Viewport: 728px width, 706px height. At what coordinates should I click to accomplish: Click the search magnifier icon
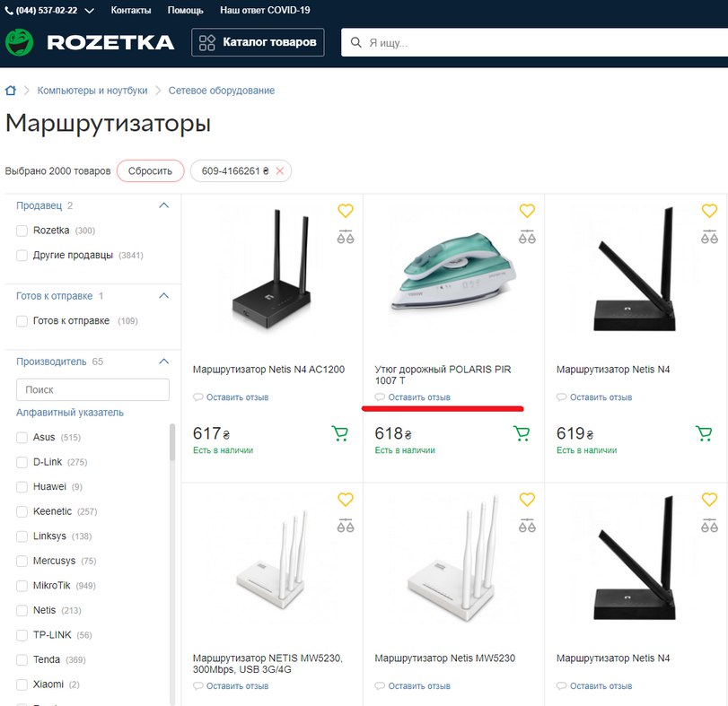click(x=356, y=43)
